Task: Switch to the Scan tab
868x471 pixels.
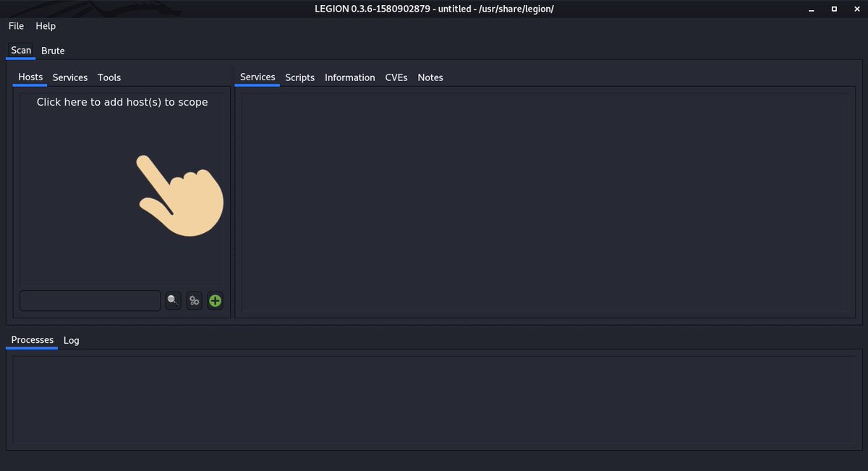Action: 21,51
